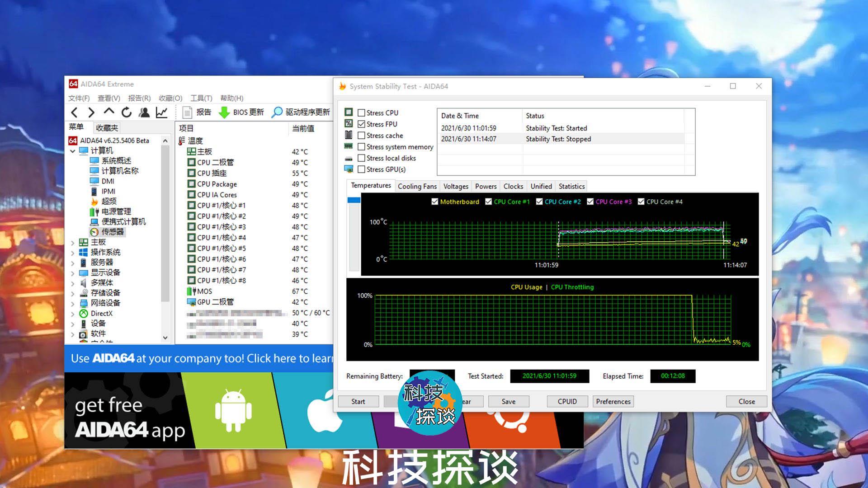
Task: Open the user icon in the AIDA64 toolbar
Action: pos(144,112)
